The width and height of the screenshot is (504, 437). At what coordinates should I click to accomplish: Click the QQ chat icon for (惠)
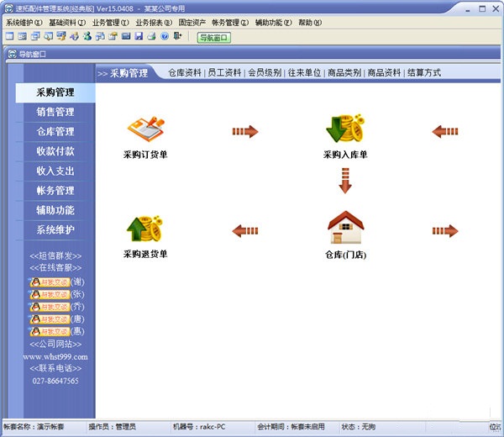50,331
